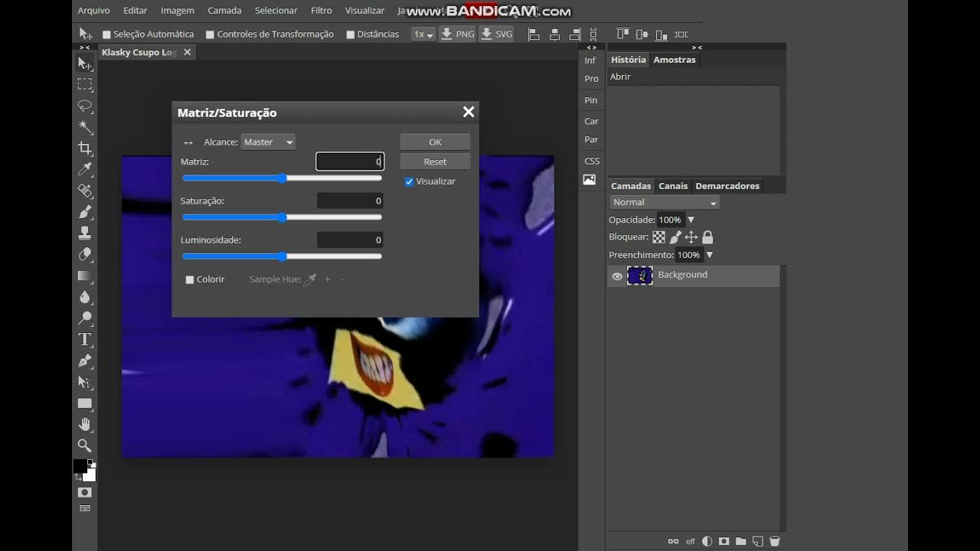
Task: Create a new folder in Layers panel
Action: click(x=740, y=541)
